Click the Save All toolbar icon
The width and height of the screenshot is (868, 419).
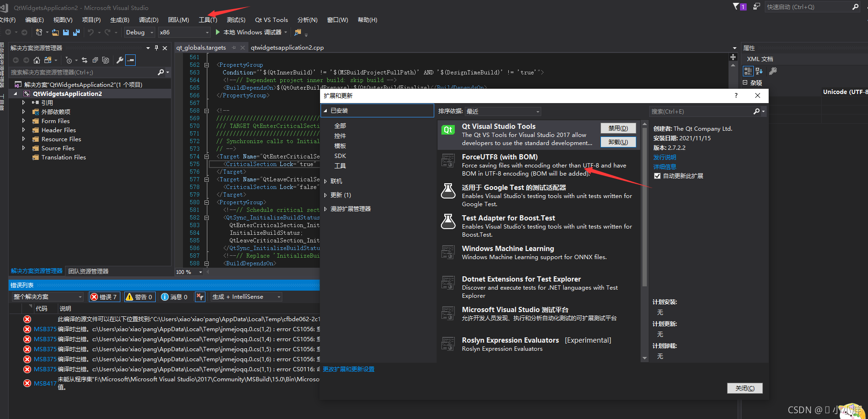coord(76,32)
